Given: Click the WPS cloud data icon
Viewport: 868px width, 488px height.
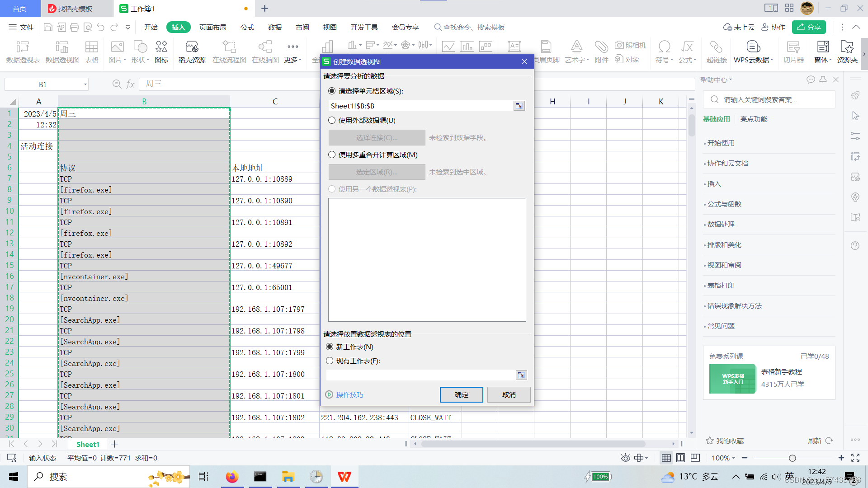Looking at the screenshot, I should coord(753,47).
